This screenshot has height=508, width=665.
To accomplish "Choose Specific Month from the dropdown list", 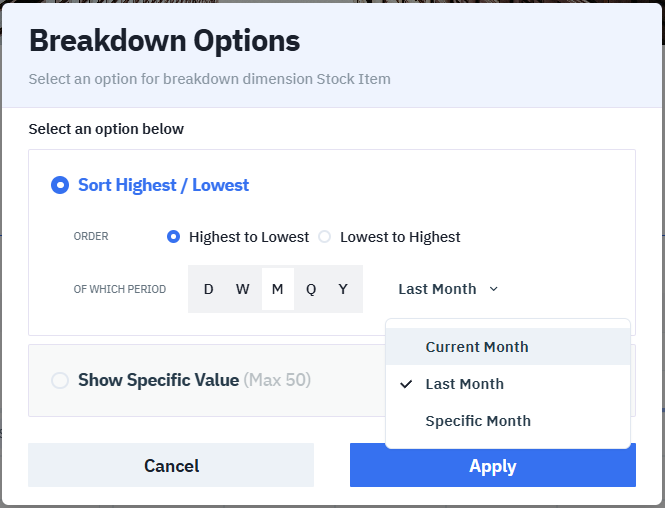I will coord(478,421).
